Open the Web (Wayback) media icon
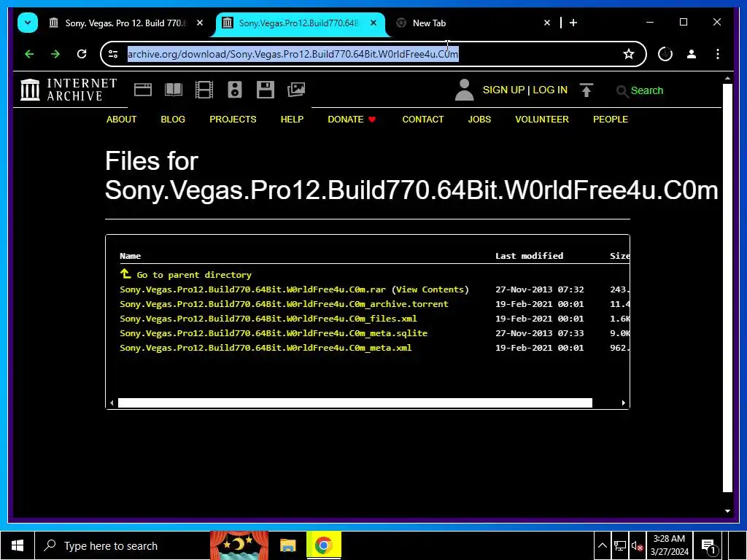747x560 pixels. click(142, 90)
